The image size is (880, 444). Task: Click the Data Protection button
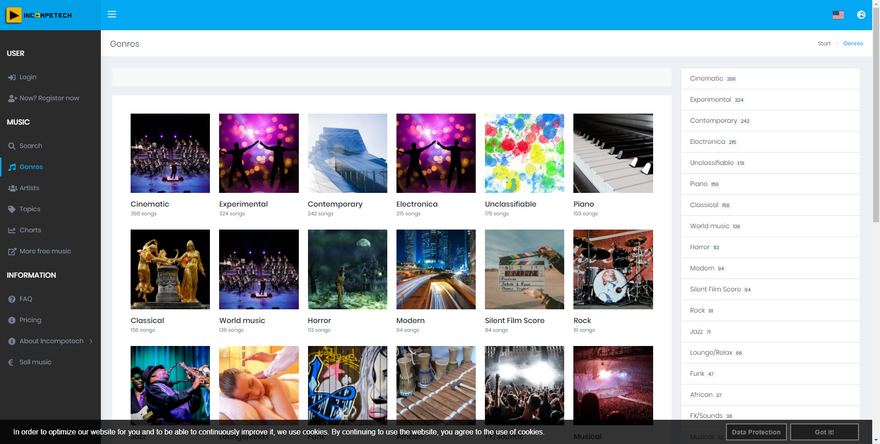tap(756, 432)
